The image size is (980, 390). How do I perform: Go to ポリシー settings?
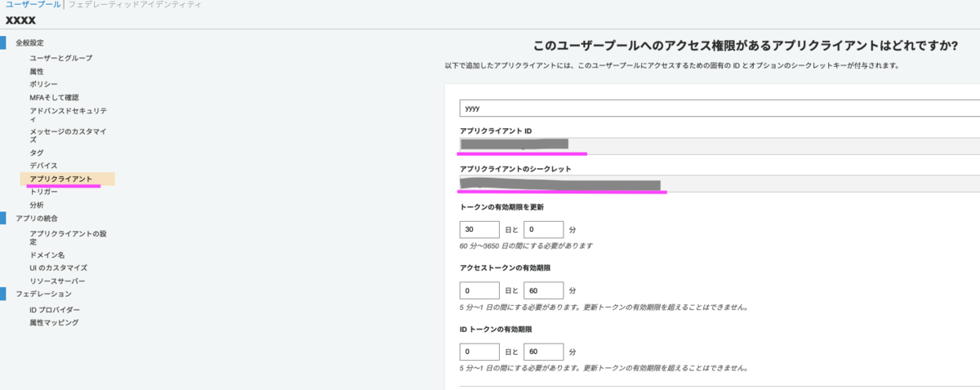click(x=43, y=84)
